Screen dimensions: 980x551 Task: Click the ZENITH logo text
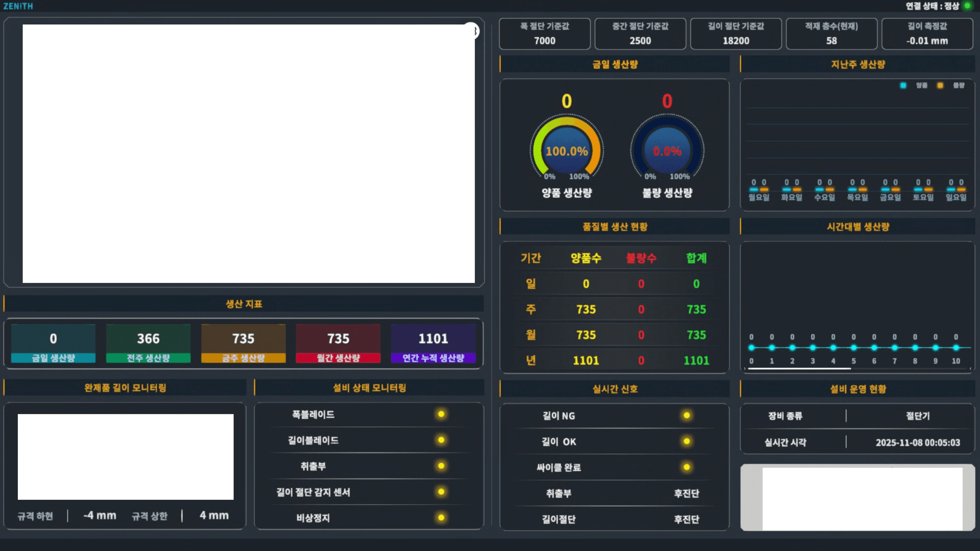point(18,6)
